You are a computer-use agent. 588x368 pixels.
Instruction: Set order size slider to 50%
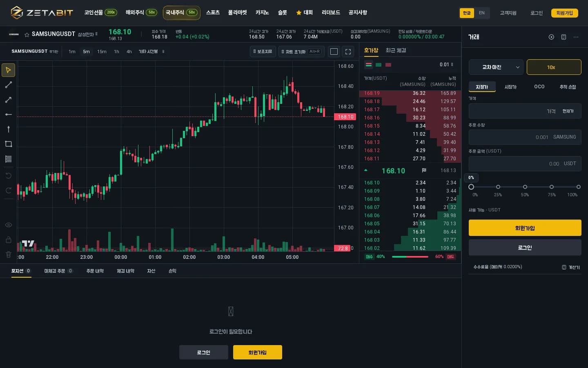coord(525,187)
